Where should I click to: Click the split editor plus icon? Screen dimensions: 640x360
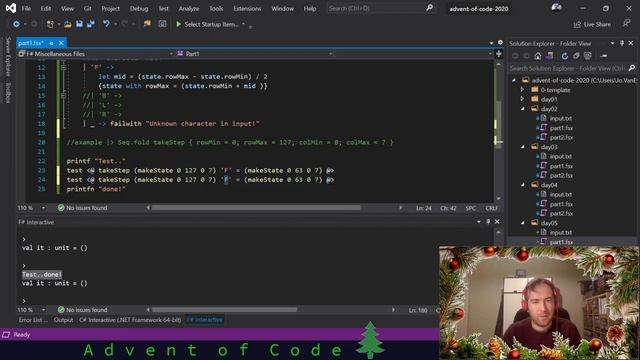(499, 54)
